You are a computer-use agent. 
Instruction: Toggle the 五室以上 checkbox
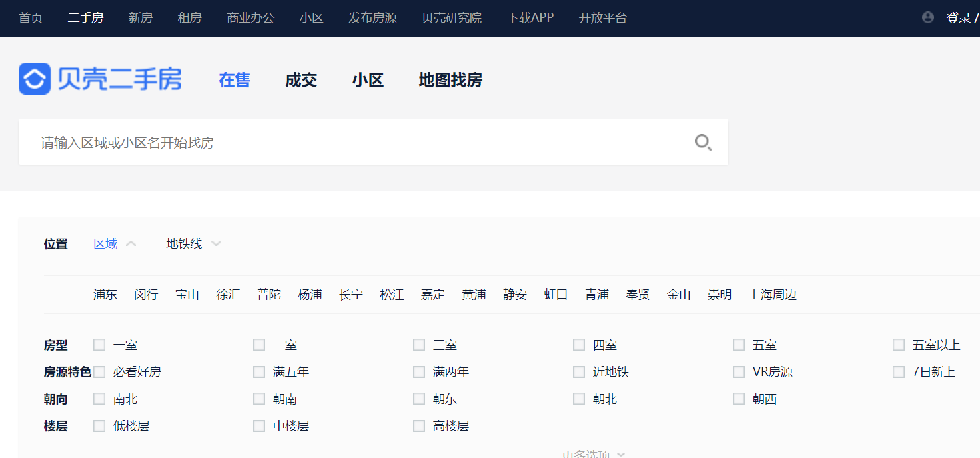(899, 345)
